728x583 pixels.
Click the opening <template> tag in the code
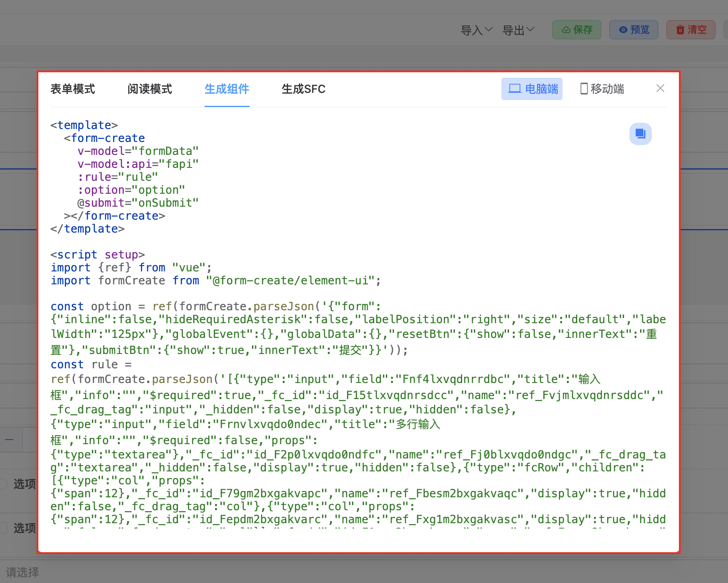(84, 125)
